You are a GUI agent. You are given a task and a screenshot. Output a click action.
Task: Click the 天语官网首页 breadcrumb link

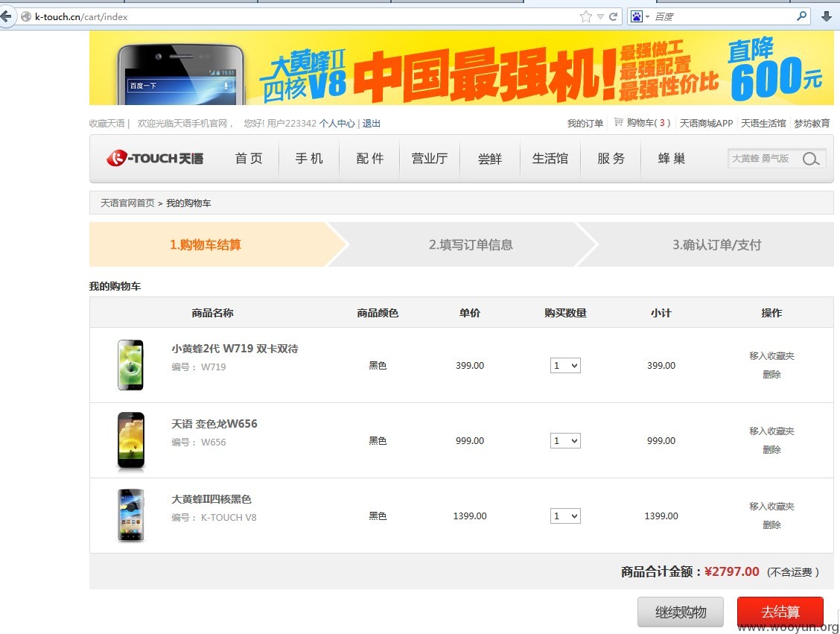tap(127, 203)
